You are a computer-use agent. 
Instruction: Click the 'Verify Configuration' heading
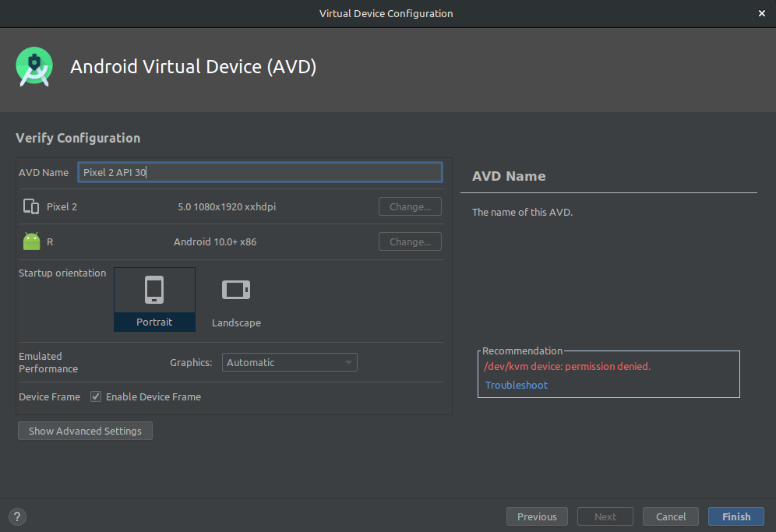tap(78, 138)
